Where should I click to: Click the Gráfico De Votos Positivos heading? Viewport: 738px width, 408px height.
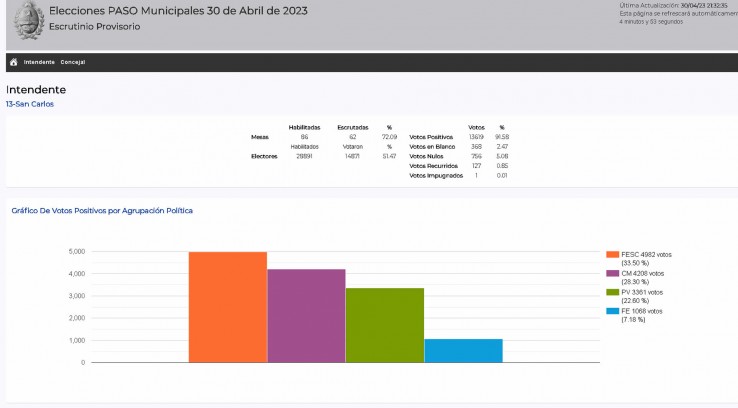[x=101, y=211]
